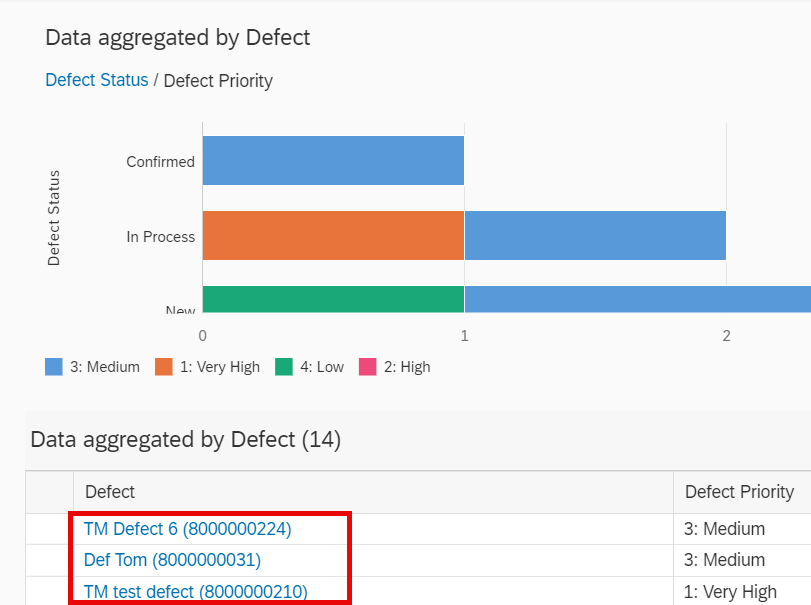
Task: Click the Defect Priority column header
Action: [x=739, y=492]
